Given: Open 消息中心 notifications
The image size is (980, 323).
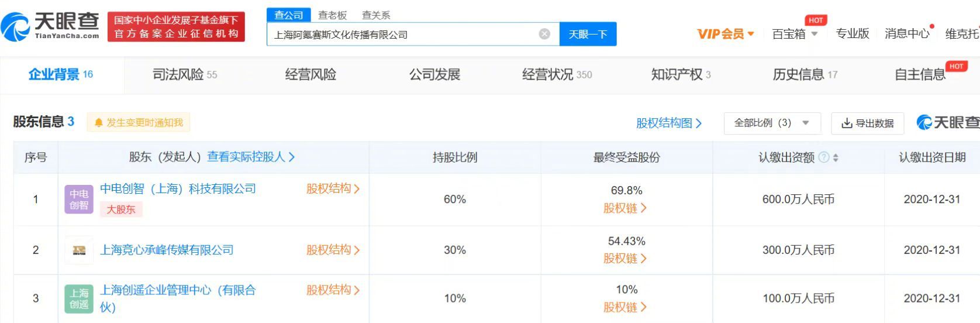Looking at the screenshot, I should (907, 34).
